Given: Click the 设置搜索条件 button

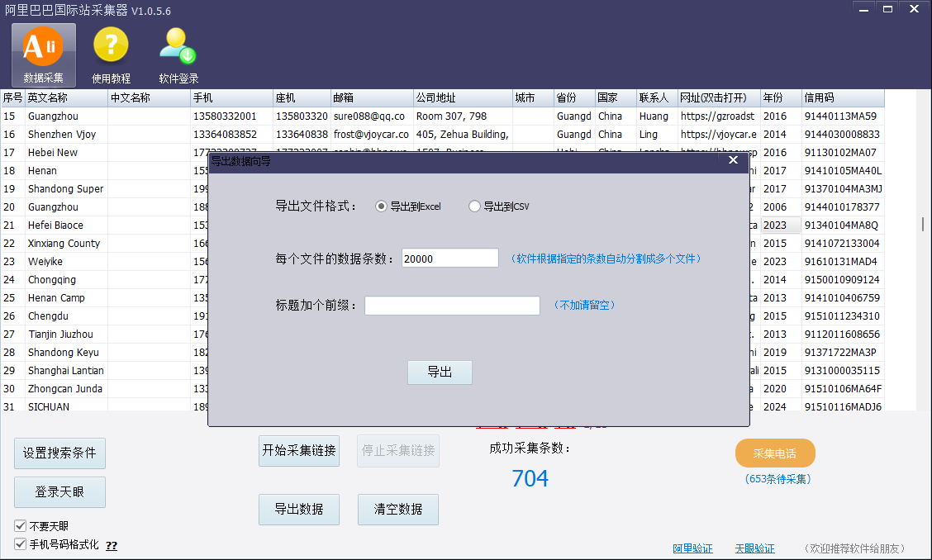Looking at the screenshot, I should 59,453.
